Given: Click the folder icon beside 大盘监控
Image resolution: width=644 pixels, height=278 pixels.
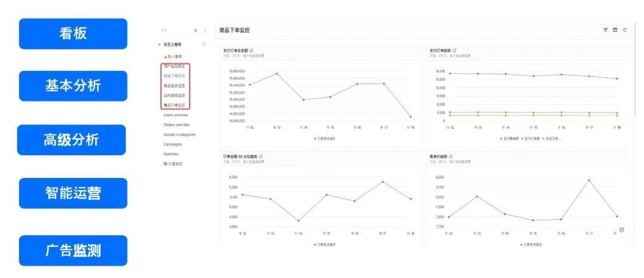Looking at the screenshot, I should pos(166,164).
